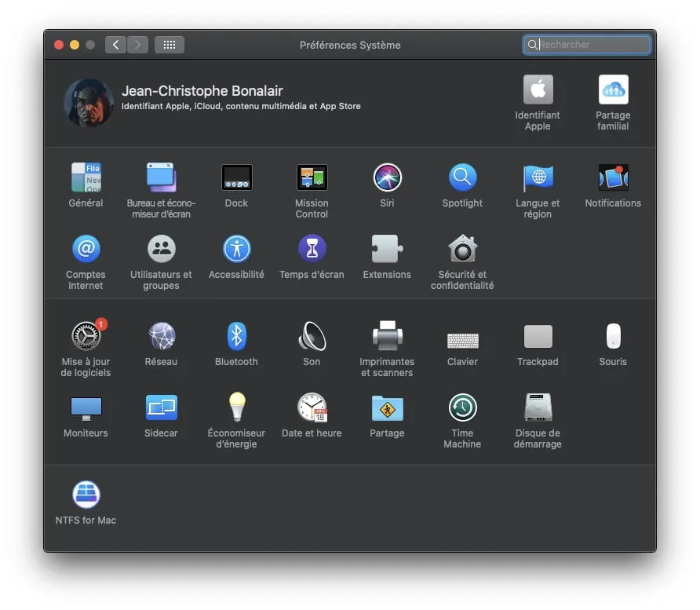Open Temps d'écran pane

312,249
